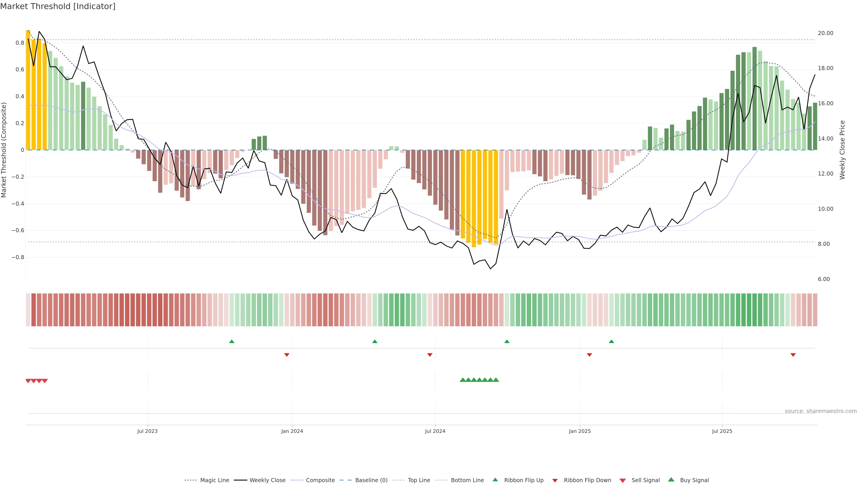
Task: Click the red flip down marker before Jan 2024
Action: (x=287, y=355)
